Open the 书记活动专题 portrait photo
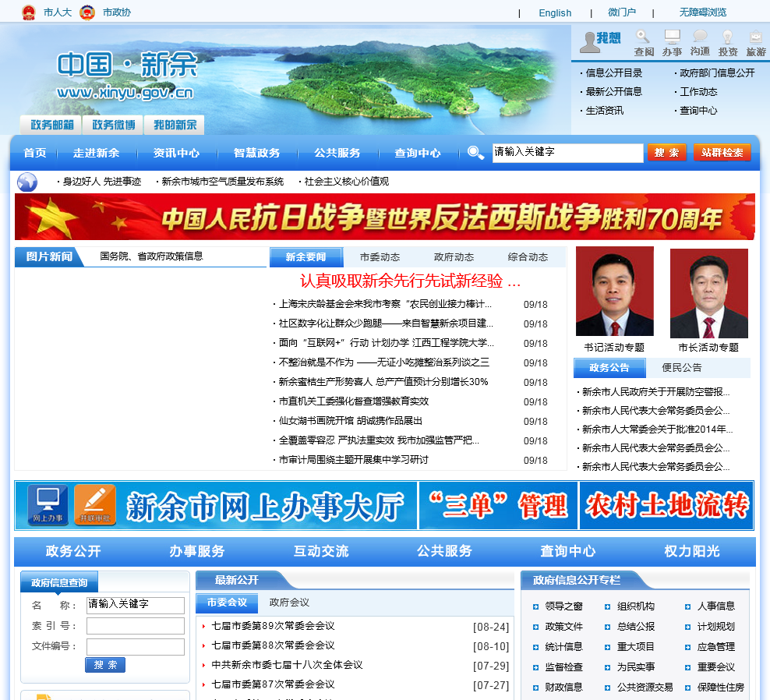Viewport: 770px width, 700px height. pyautogui.click(x=614, y=292)
